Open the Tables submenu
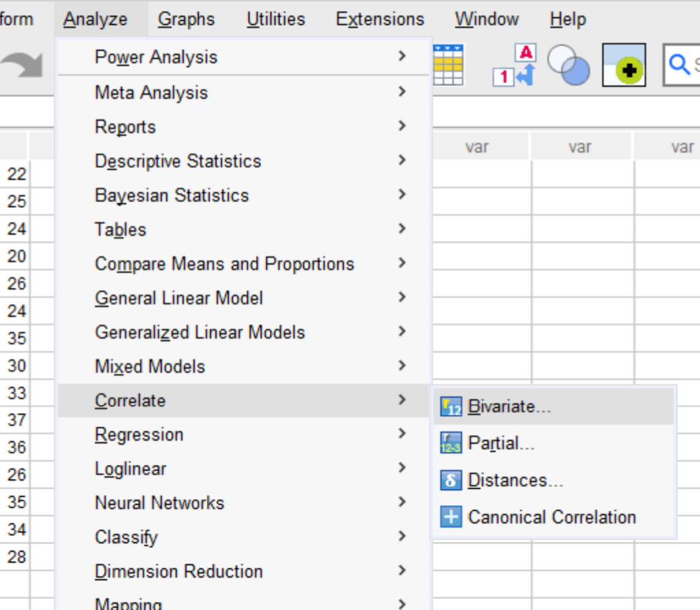Viewport: 700px width, 610px height. tap(244, 230)
